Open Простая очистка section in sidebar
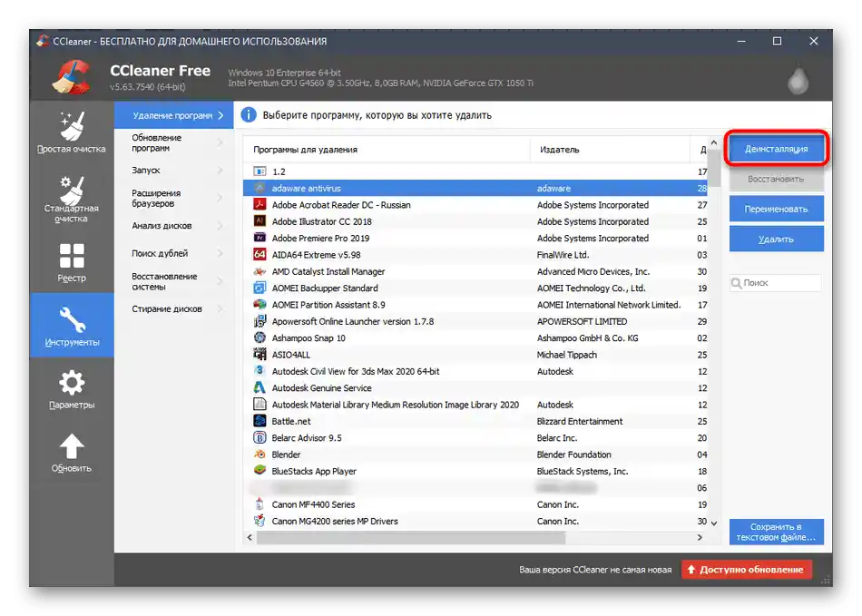This screenshot has height=616, width=862. point(72,132)
